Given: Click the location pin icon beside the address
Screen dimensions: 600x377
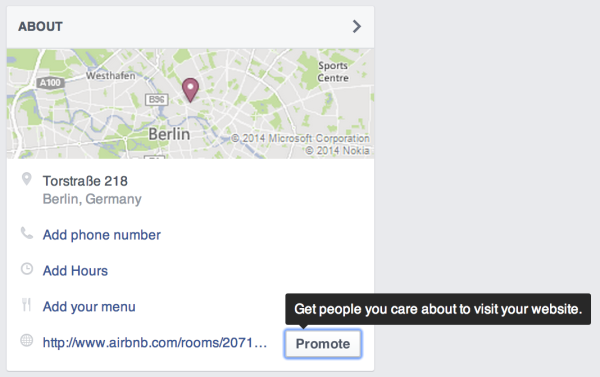Looking at the screenshot, I should coord(26,179).
